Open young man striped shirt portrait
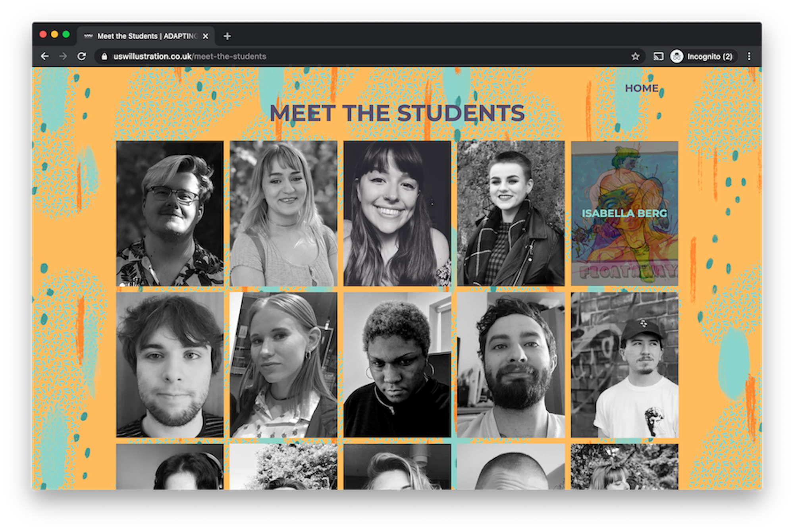This screenshot has height=532, width=794. coord(170,365)
